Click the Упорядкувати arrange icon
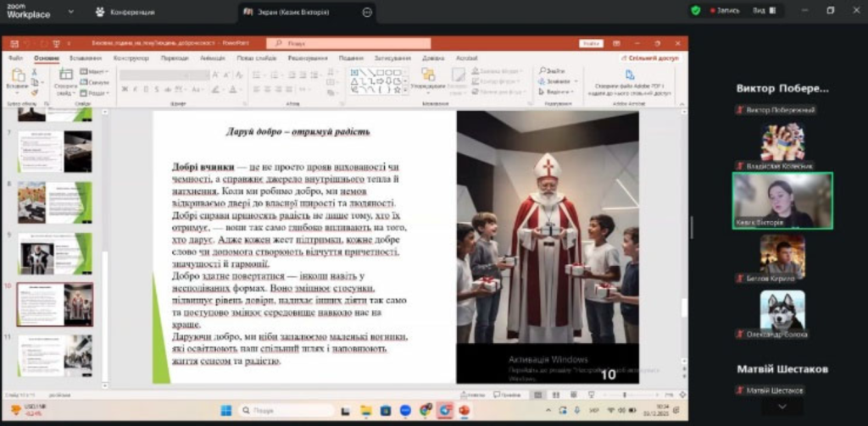 tap(428, 75)
